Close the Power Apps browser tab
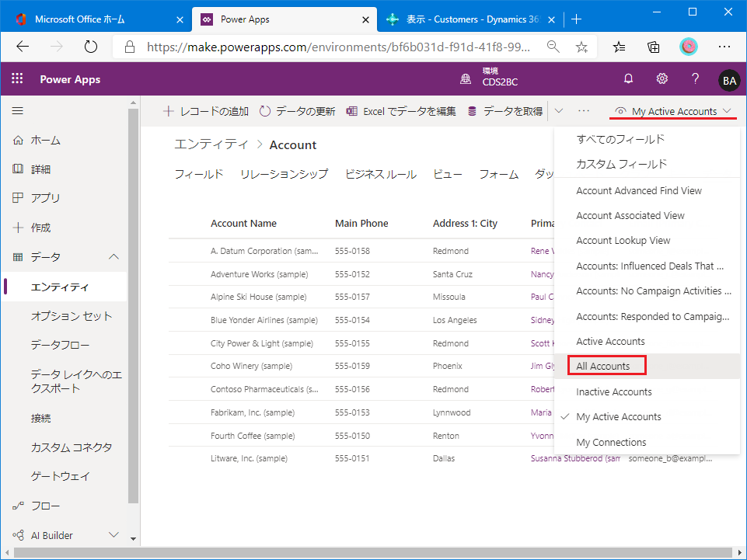 point(365,19)
